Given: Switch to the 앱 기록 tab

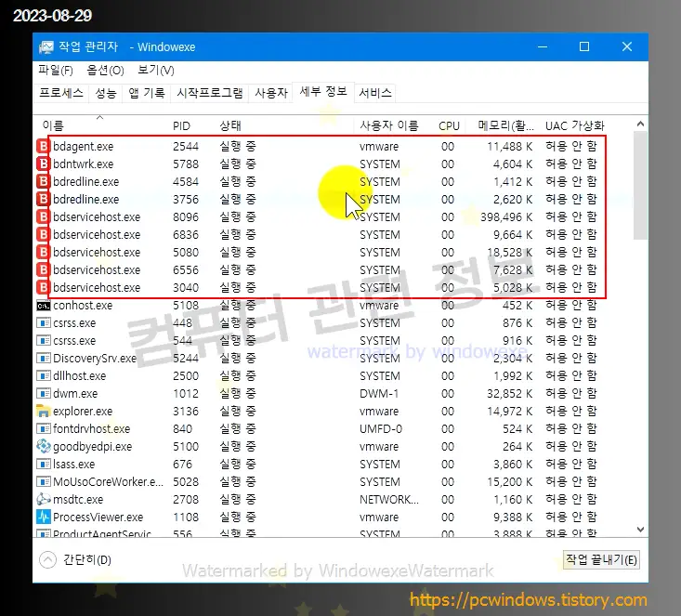Looking at the screenshot, I should (x=147, y=93).
